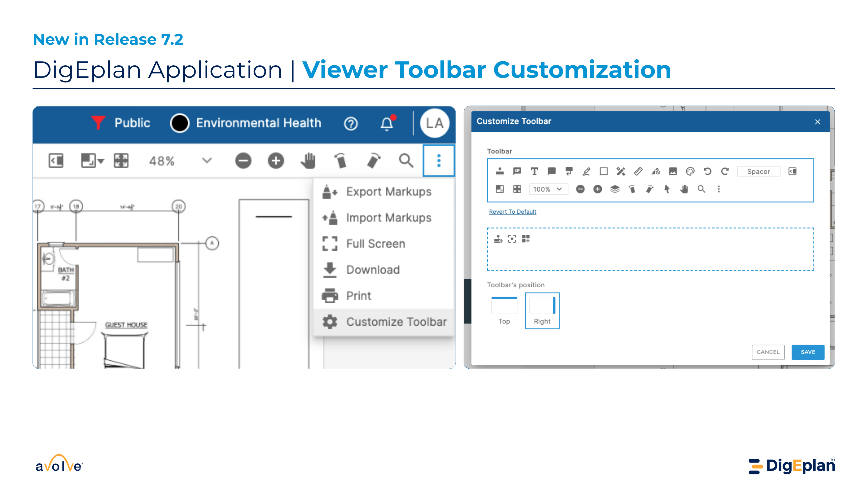
Task: Click the Environmental Health label in header
Action: tap(259, 123)
